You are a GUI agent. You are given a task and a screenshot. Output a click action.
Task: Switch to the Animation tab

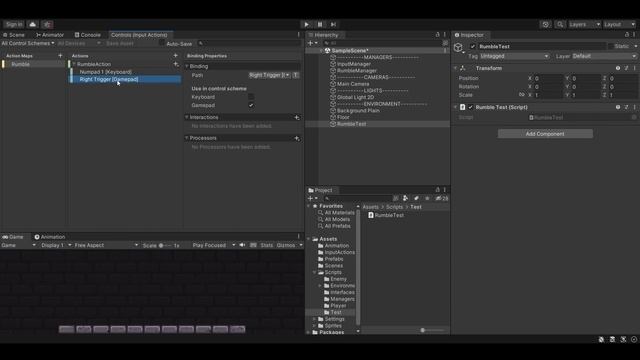tap(50, 237)
